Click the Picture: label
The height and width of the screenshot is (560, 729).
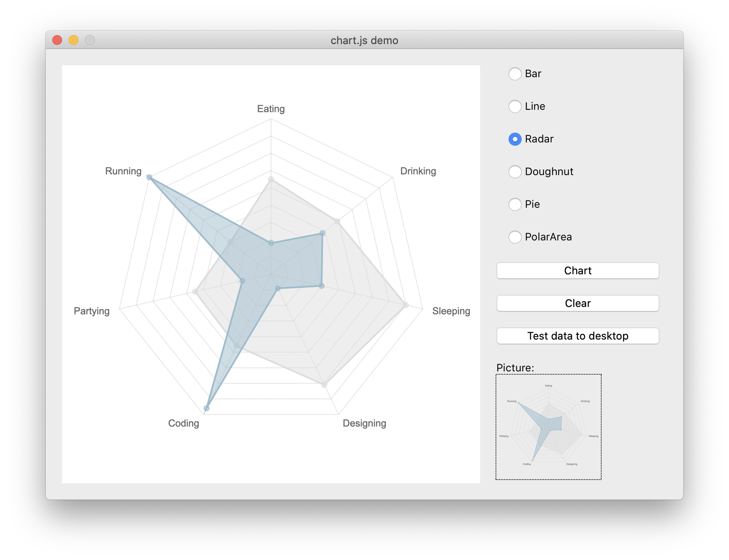pos(515,368)
